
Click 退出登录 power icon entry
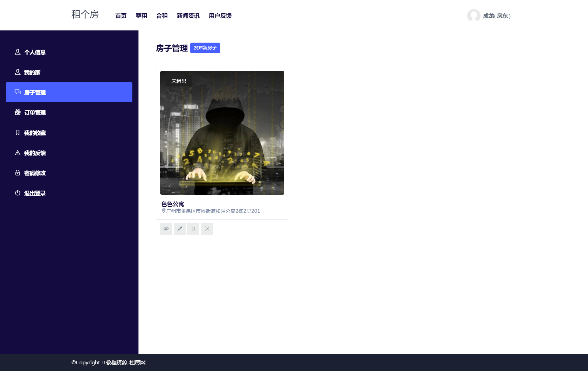tap(35, 193)
